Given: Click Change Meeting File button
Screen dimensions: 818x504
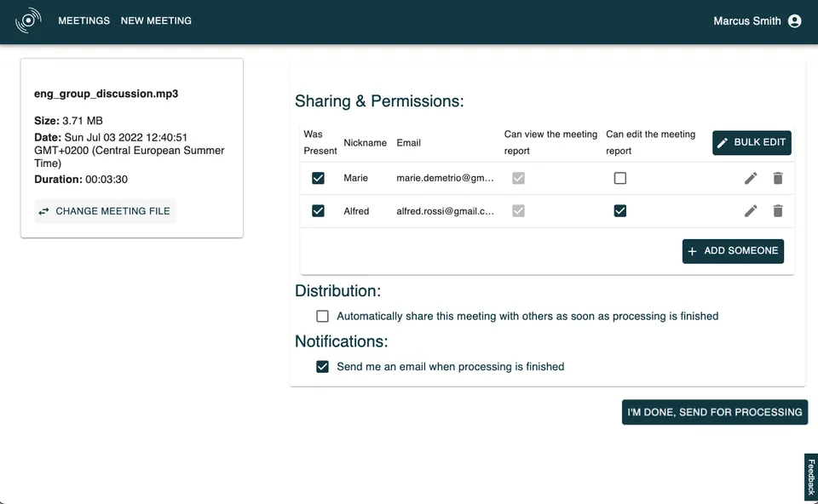Looking at the screenshot, I should tap(105, 211).
